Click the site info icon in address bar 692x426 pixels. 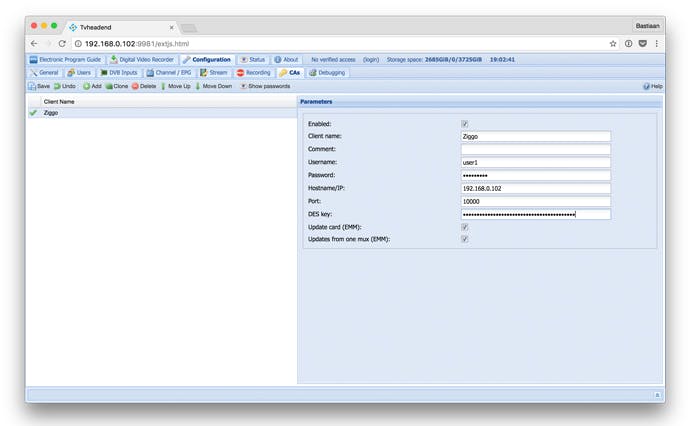[78, 44]
